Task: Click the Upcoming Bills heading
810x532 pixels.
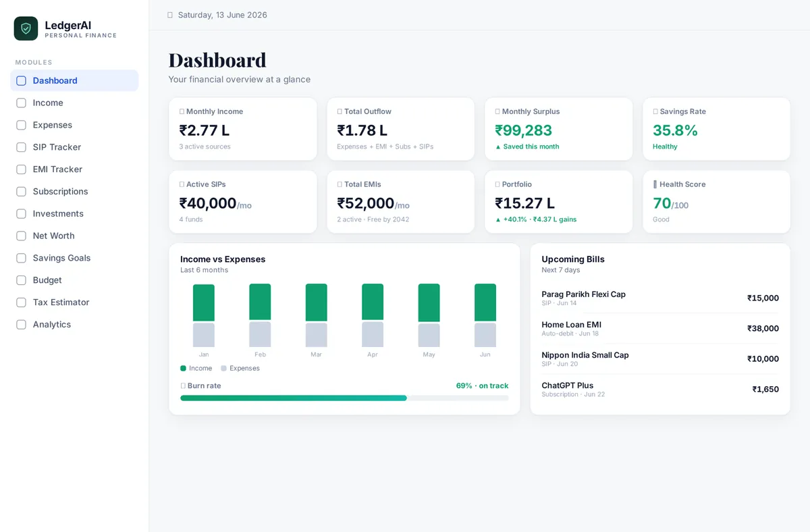Action: (573, 259)
